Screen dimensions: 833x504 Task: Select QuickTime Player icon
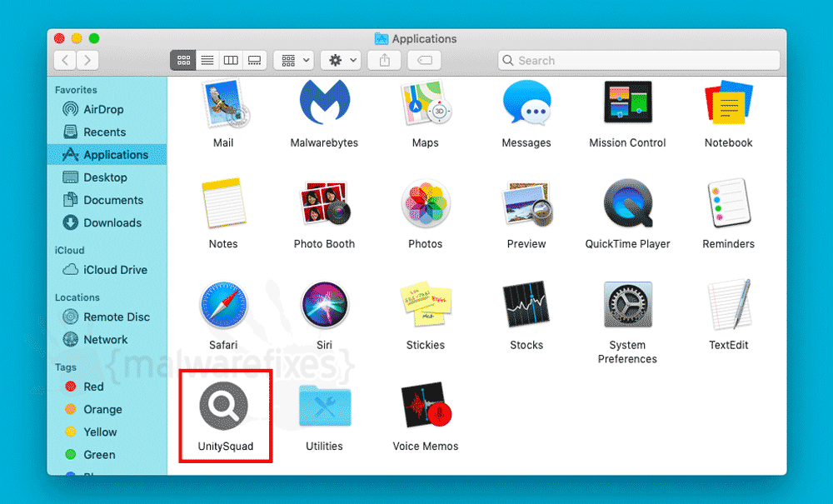point(628,203)
